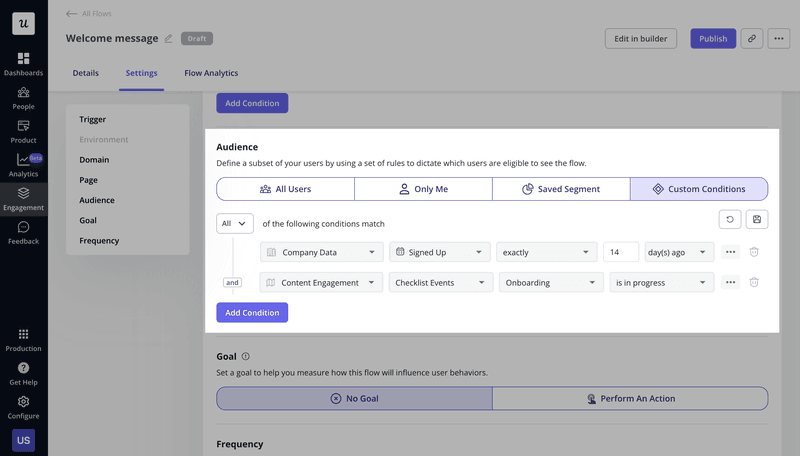Choose the Only Me audience option
This screenshot has height=456, width=800.
click(x=423, y=189)
